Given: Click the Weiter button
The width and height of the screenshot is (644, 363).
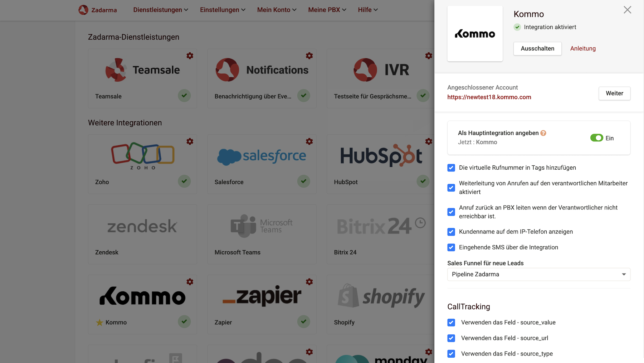Looking at the screenshot, I should (614, 93).
